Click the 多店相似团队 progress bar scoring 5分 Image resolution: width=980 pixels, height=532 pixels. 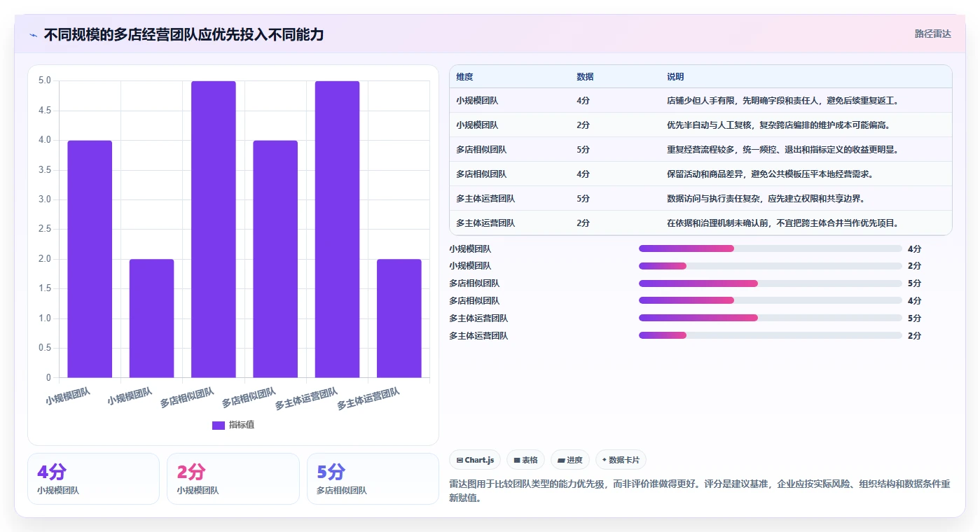click(770, 283)
